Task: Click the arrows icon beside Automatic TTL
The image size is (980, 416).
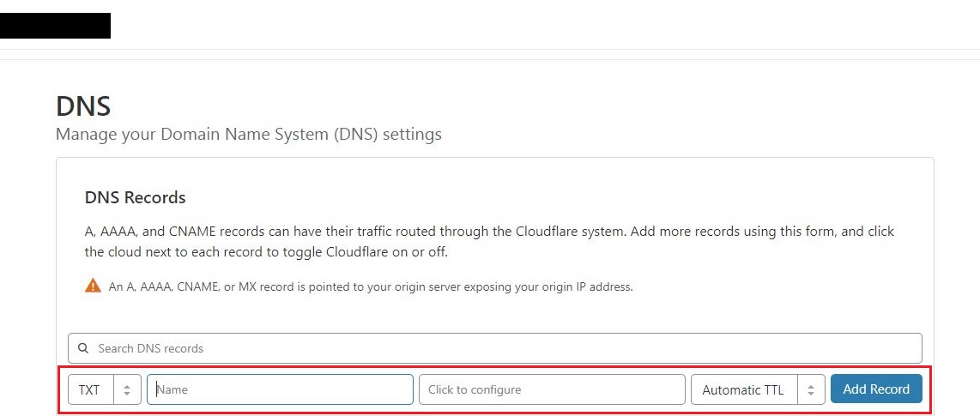Action: (811, 389)
